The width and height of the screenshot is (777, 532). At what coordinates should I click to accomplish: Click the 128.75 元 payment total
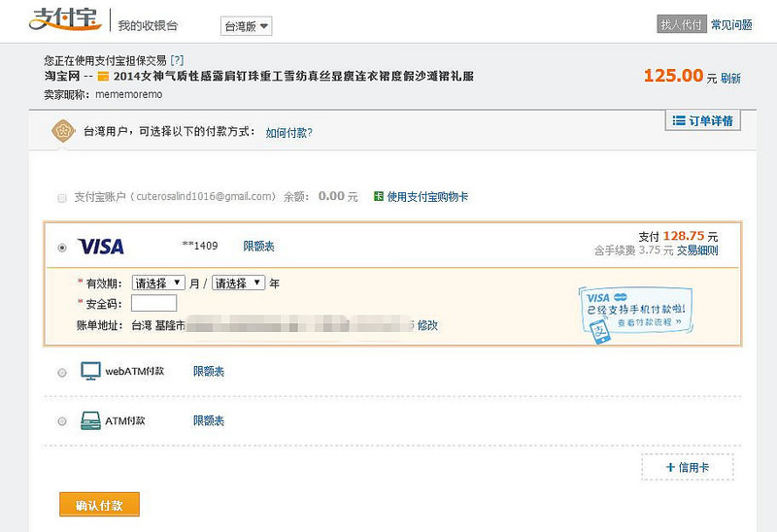point(691,236)
